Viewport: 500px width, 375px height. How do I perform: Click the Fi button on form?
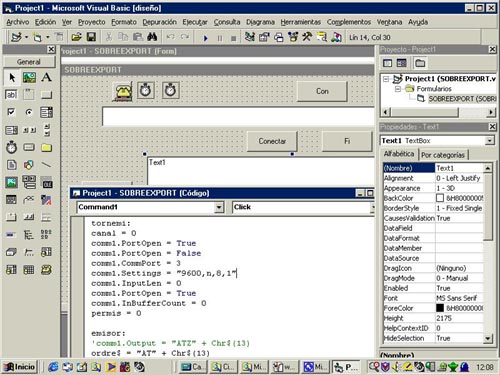[x=347, y=141]
